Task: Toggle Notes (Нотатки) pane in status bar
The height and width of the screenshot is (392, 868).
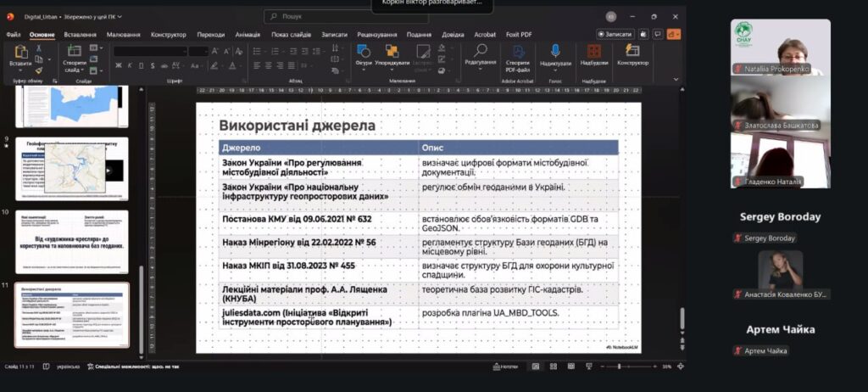Action: point(509,367)
